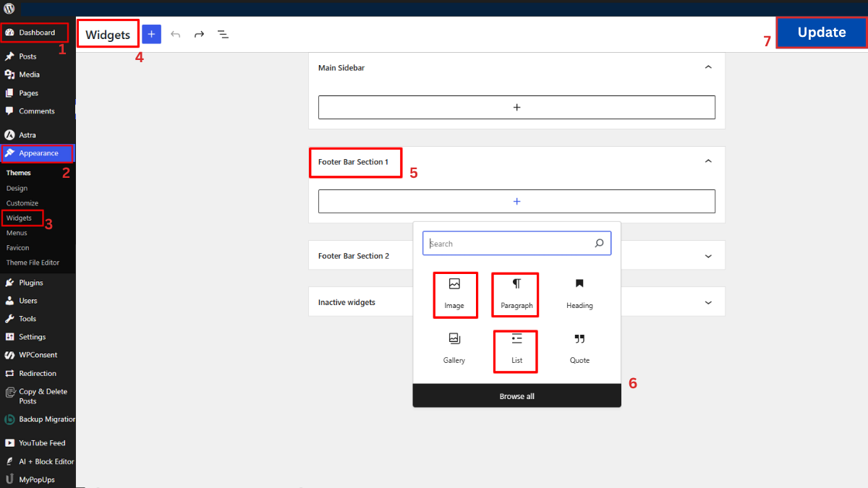Click the Redo arrow icon
Screen dimensions: 868x488
pos(199,34)
